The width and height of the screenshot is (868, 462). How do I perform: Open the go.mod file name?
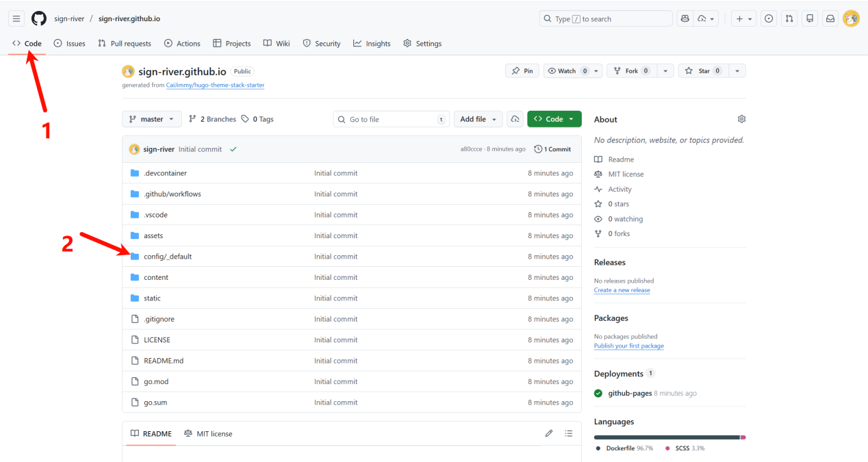coord(156,382)
